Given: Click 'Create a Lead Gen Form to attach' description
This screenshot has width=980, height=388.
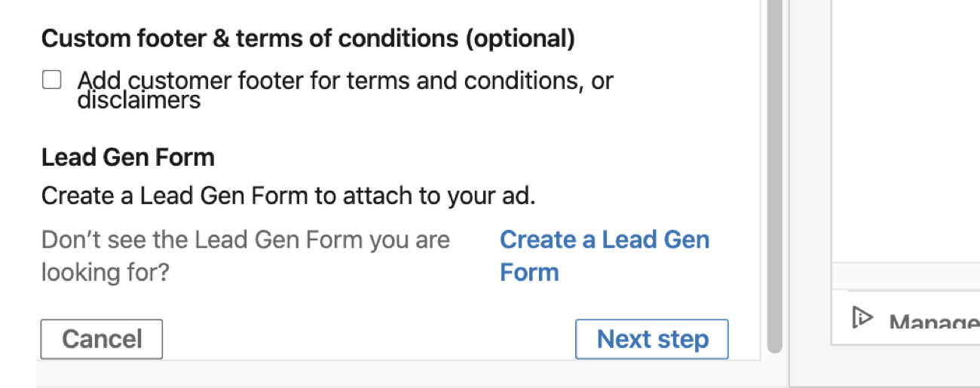Looking at the screenshot, I should tap(288, 196).
